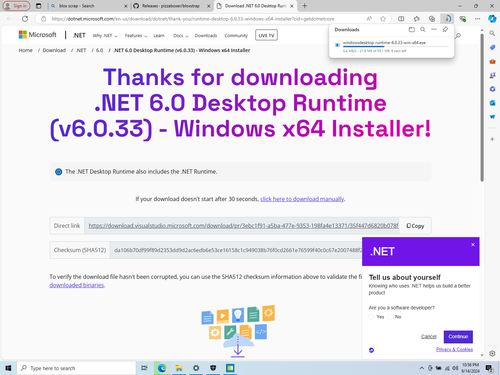The image size is (500, 375).
Task: Click the Microsoft logo
Action: (x=37, y=35)
